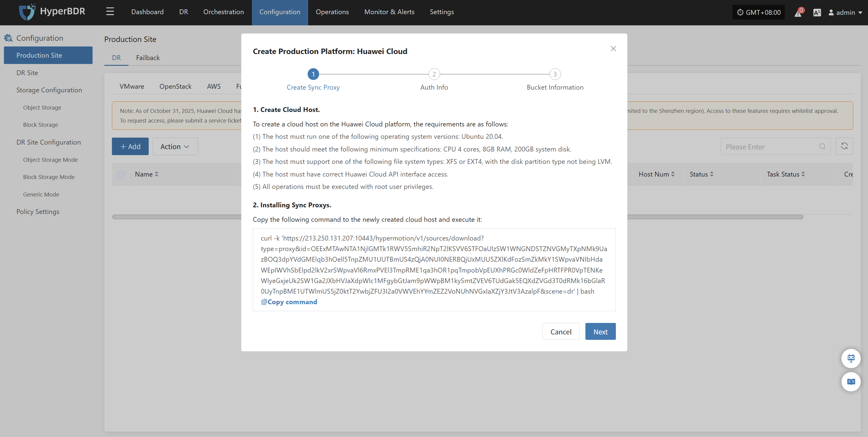Click the HyperBDR shield logo
868x437 pixels.
pos(27,12)
